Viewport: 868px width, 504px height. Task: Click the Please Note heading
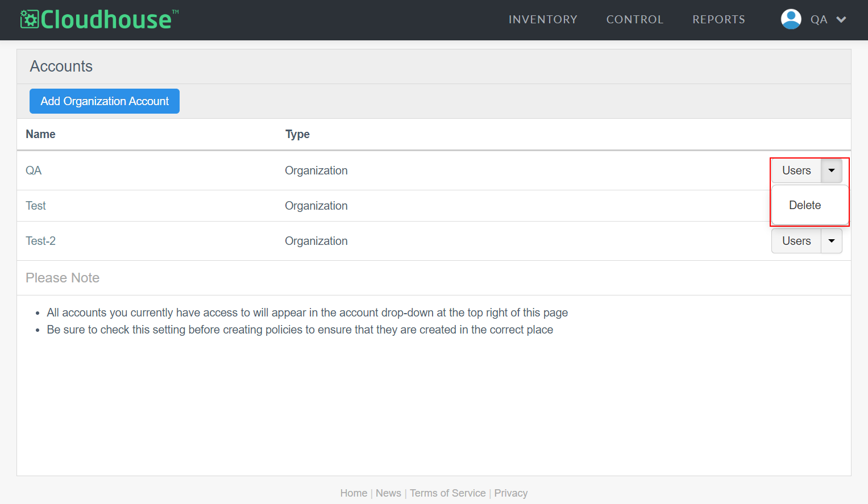tap(63, 278)
